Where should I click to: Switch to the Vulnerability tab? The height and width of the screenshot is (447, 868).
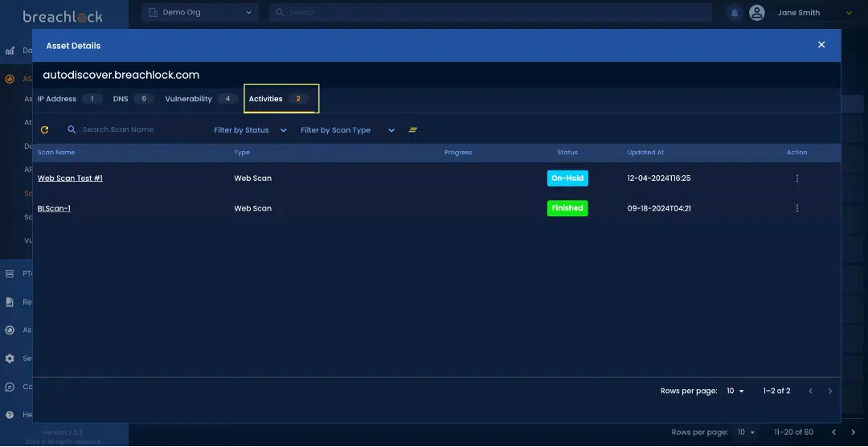tap(201, 99)
